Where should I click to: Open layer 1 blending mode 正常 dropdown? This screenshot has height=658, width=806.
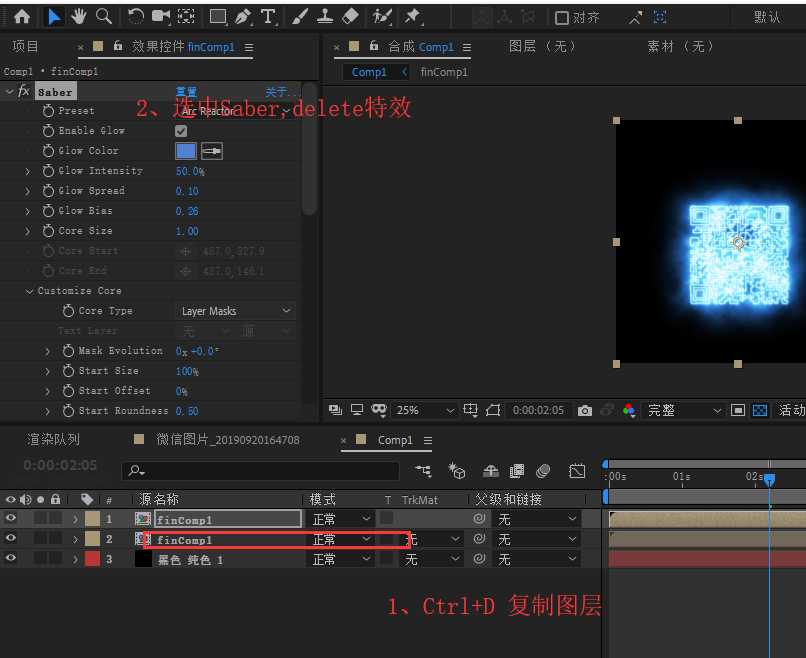341,519
